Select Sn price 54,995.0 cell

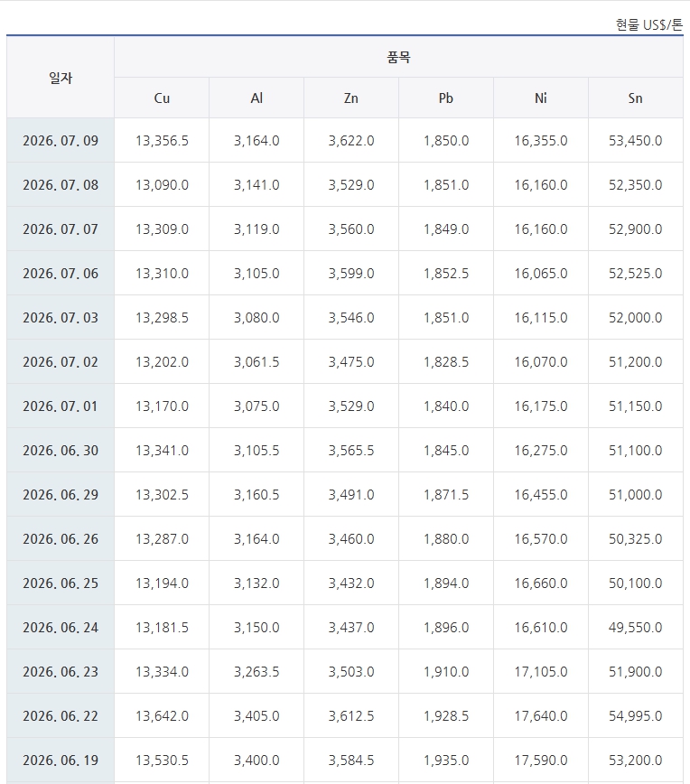tap(636, 716)
